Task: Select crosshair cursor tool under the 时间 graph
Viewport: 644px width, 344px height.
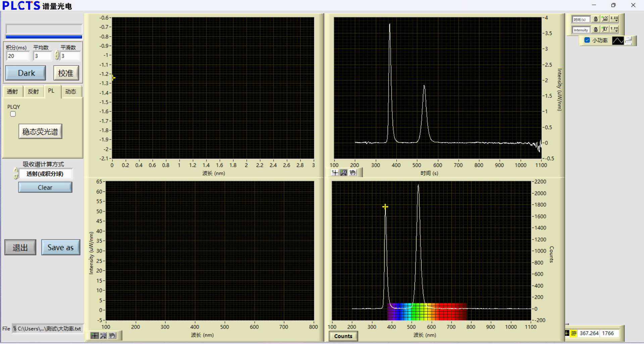Action: [x=335, y=173]
